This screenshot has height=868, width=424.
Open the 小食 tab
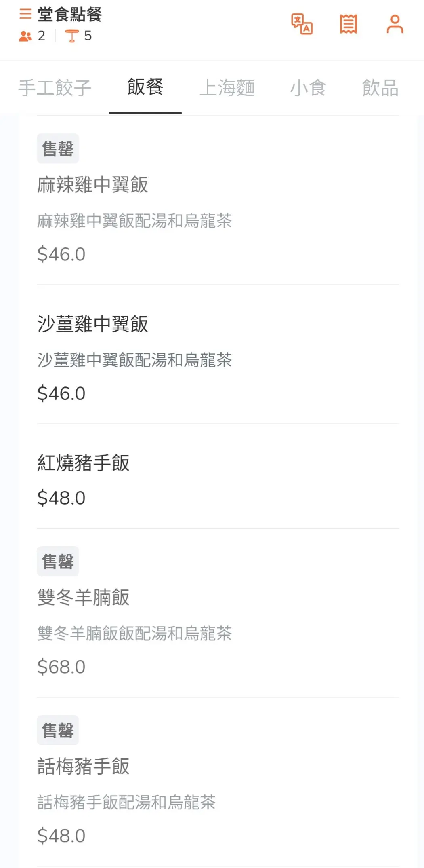pyautogui.click(x=308, y=88)
